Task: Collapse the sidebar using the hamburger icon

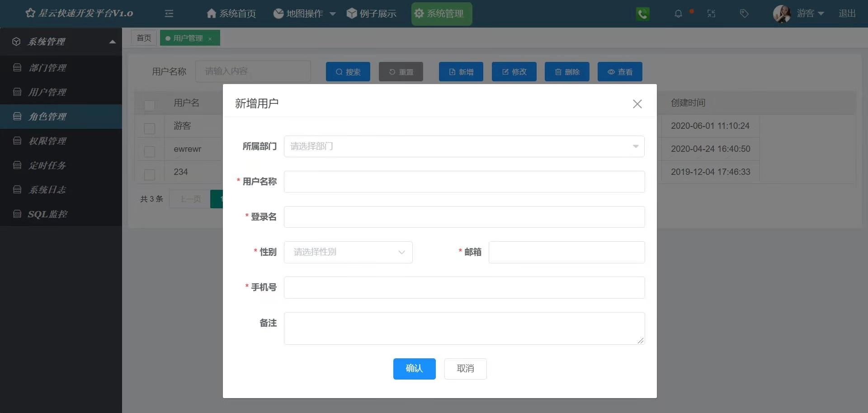Action: [x=169, y=14]
